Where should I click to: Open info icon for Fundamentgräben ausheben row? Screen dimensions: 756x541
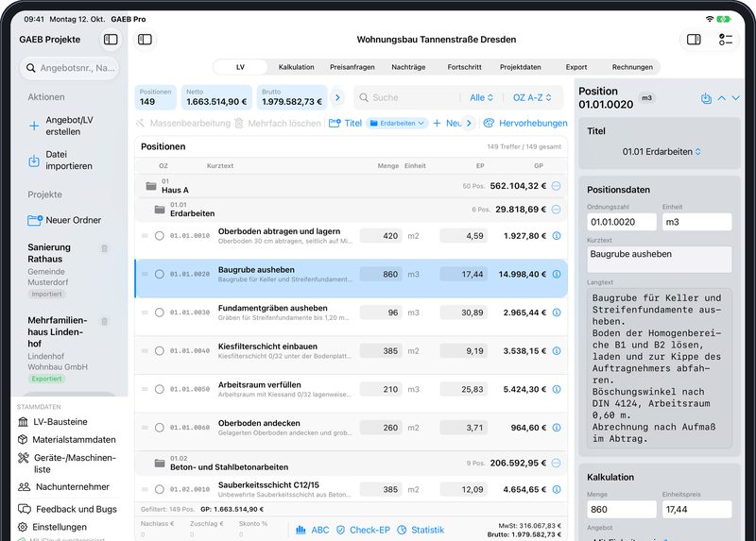[x=557, y=313]
